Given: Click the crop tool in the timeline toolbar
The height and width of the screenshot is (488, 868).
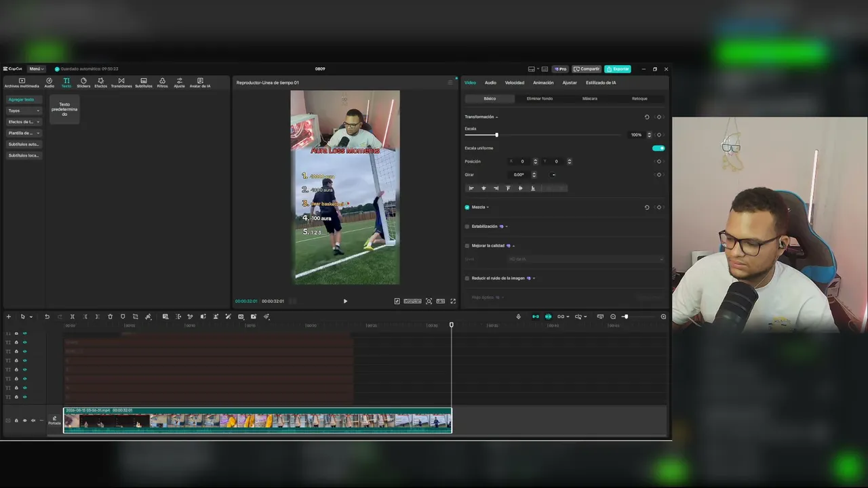Looking at the screenshot, I should pyautogui.click(x=136, y=317).
